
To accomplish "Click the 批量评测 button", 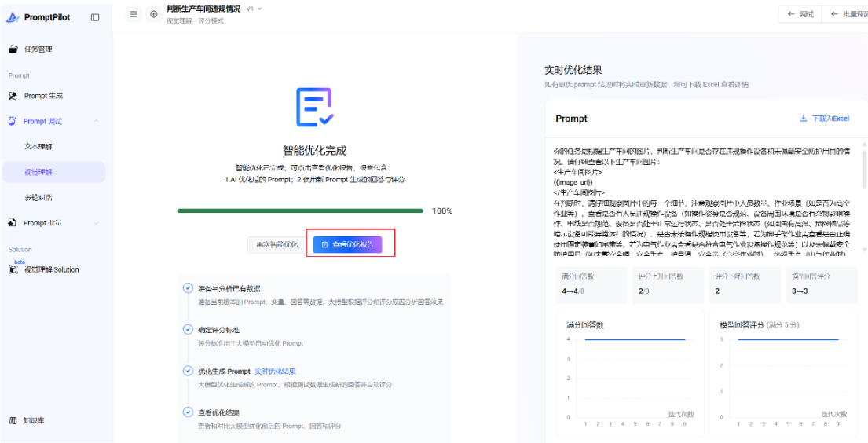I will [x=845, y=14].
